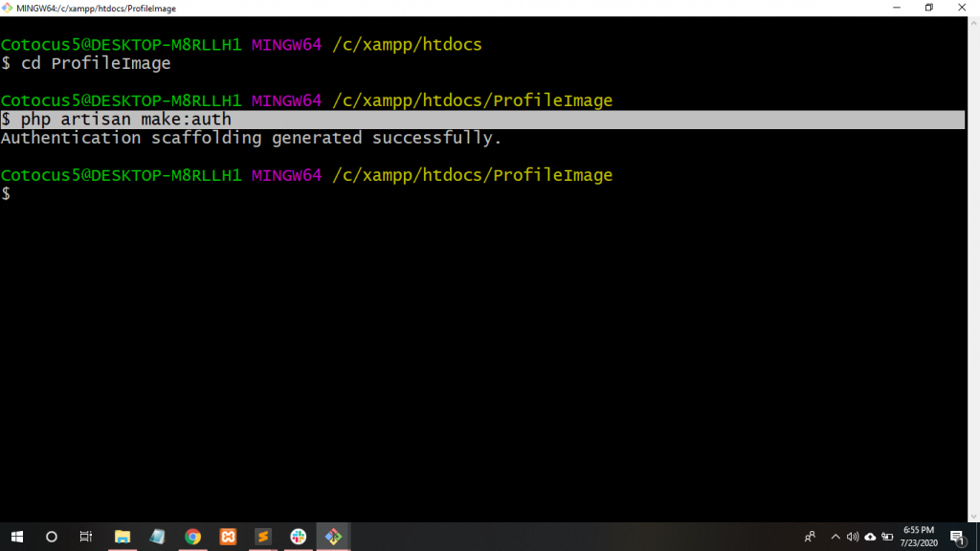Open the Notepad-style app in taskbar
The image size is (980, 551).
[157, 537]
